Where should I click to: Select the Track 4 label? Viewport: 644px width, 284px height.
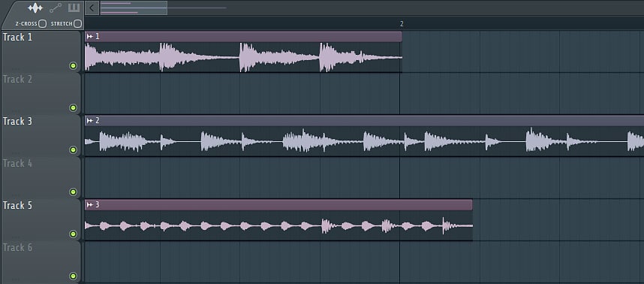(17, 164)
